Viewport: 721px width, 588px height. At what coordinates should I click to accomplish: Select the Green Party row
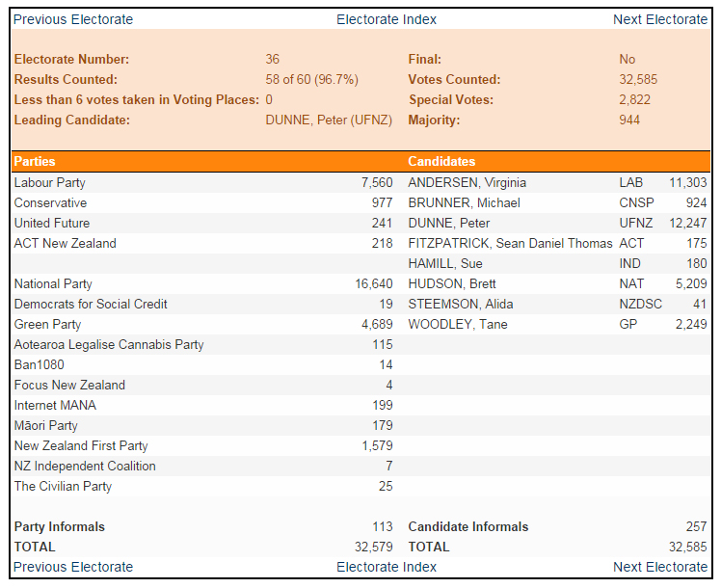47,324
